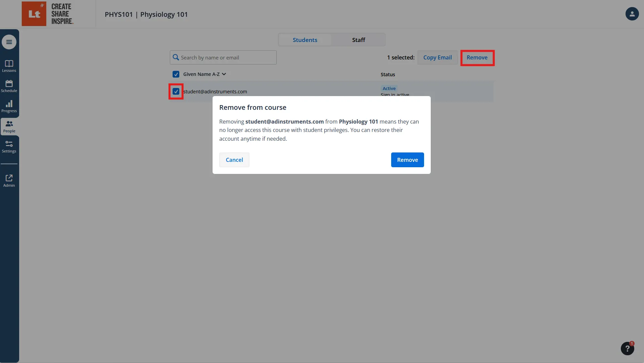Image resolution: width=644 pixels, height=363 pixels.
Task: Select People in the sidebar
Action: (9, 127)
